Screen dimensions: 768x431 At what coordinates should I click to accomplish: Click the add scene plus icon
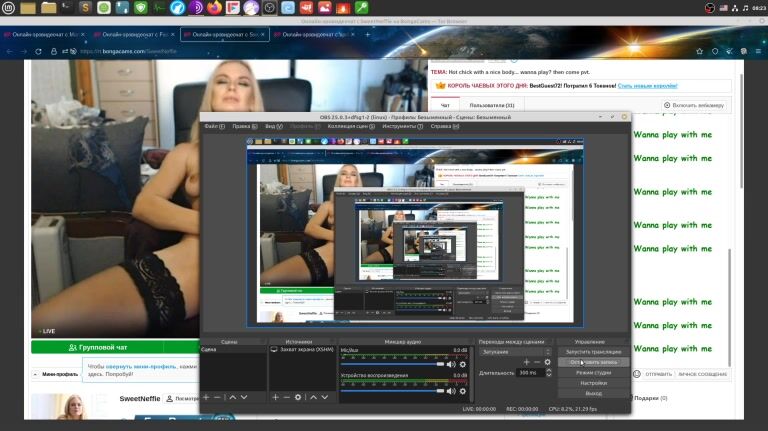tap(206, 397)
